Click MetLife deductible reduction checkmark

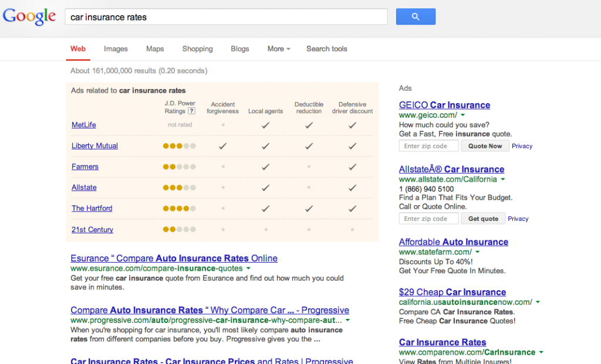pos(309,125)
